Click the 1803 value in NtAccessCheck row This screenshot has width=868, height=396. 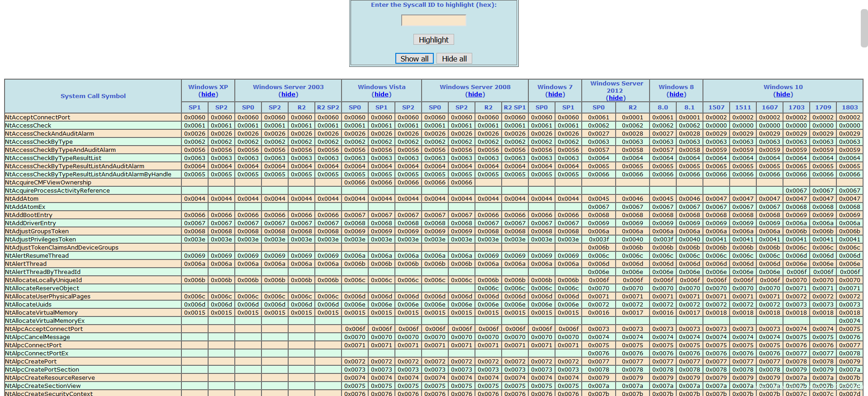(849, 126)
